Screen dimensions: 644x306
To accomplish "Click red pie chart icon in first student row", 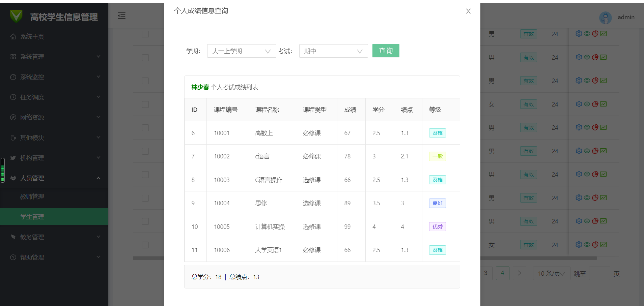I will 595,33.
